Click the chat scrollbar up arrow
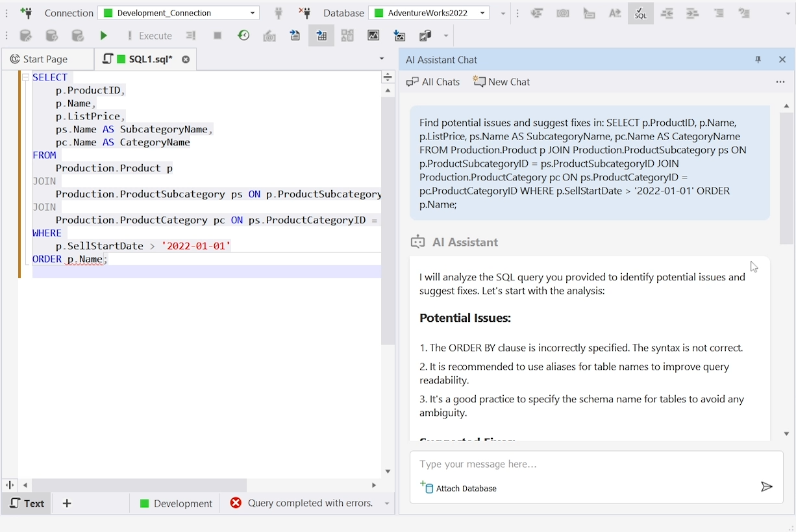The width and height of the screenshot is (796, 532). [787, 106]
